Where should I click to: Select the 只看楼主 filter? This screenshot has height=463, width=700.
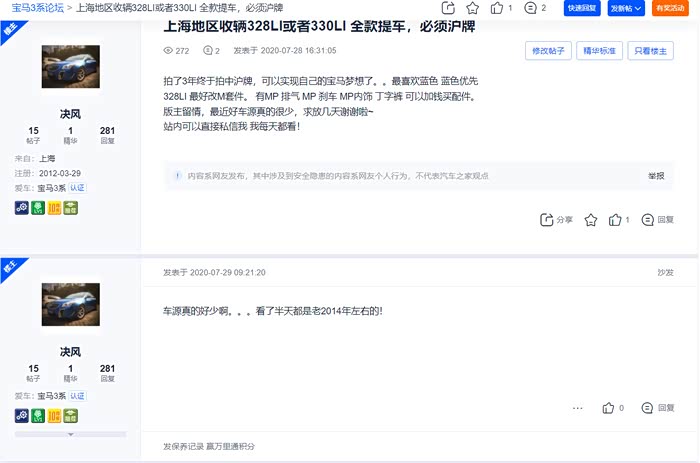(655, 50)
